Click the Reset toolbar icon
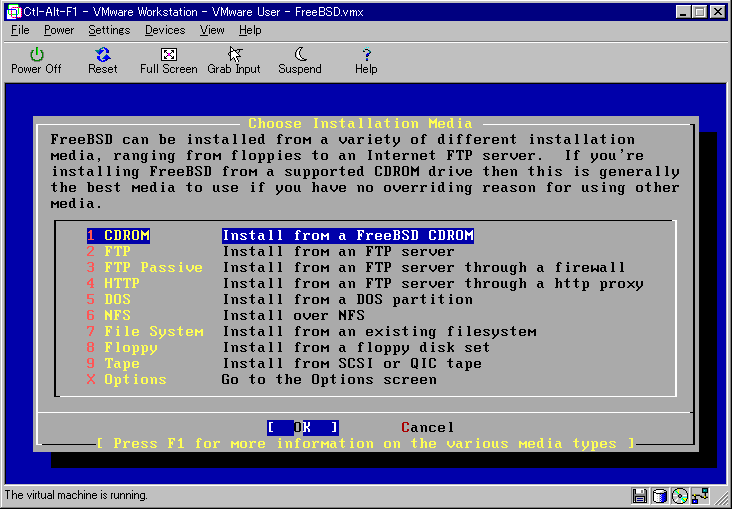 pyautogui.click(x=103, y=55)
